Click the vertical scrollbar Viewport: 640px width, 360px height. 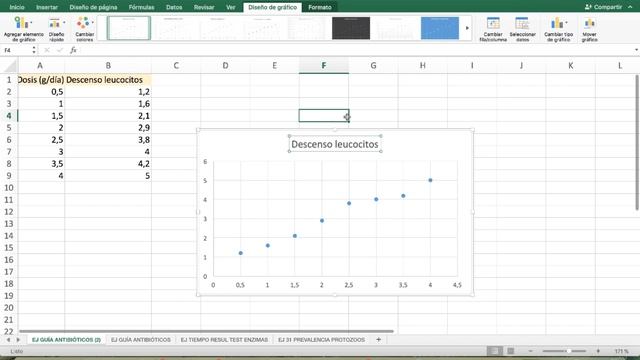point(637,142)
